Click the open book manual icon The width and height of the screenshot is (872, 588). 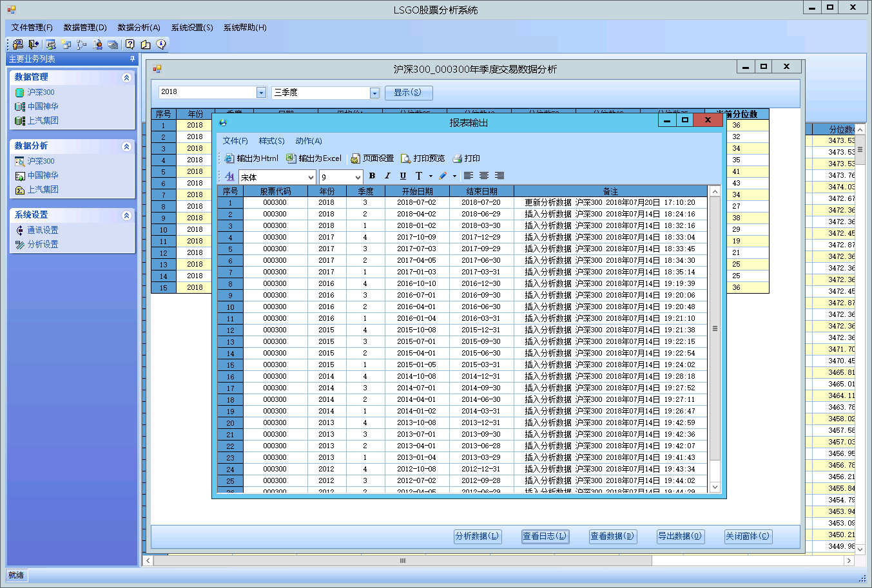[146, 44]
